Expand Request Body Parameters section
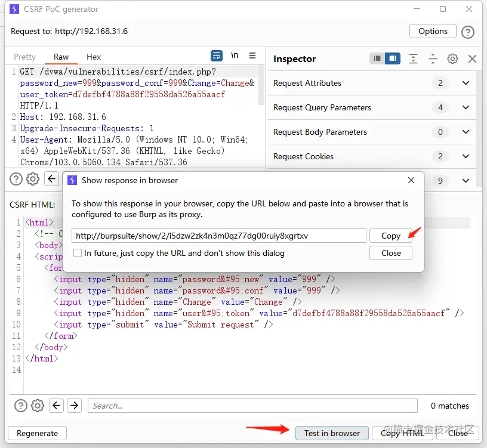 click(466, 132)
